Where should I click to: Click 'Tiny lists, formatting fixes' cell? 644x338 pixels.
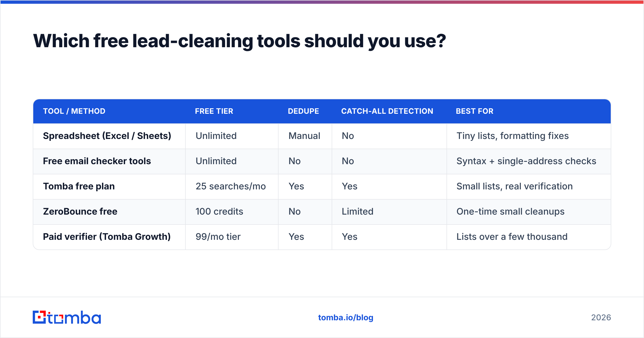coord(513,136)
